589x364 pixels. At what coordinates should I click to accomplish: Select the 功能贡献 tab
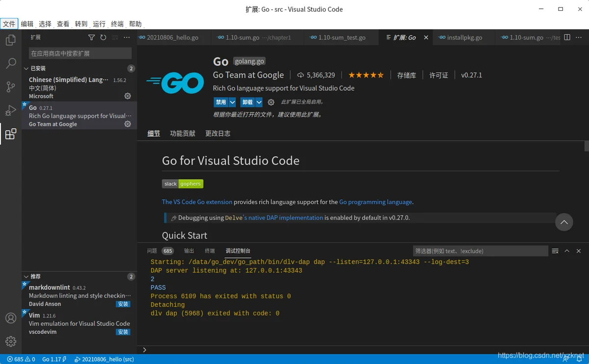coord(183,133)
